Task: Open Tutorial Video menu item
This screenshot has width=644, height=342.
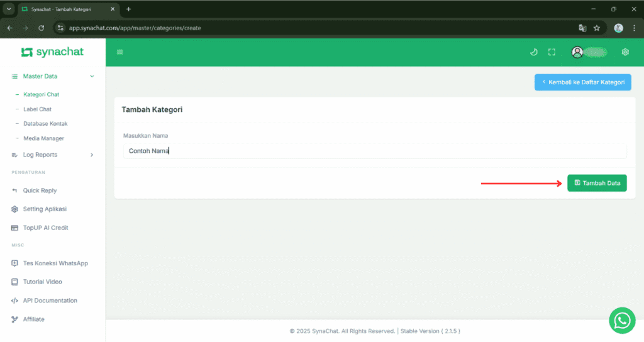Action: [x=42, y=282]
